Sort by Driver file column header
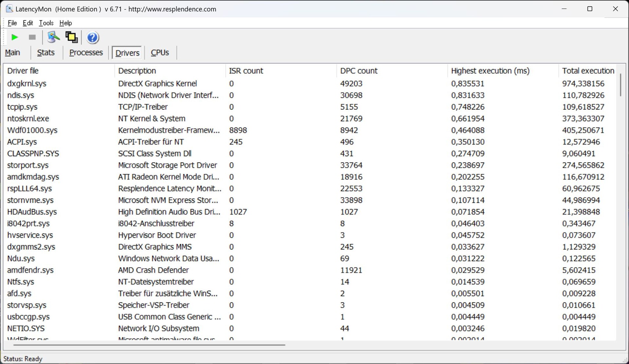629x364 pixels. click(x=23, y=71)
